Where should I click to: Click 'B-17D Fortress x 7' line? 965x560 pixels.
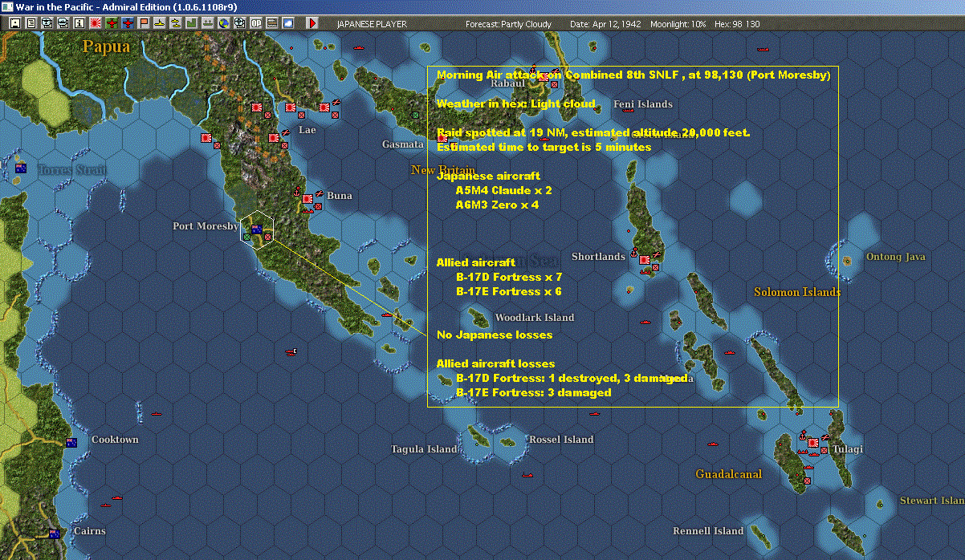point(509,278)
